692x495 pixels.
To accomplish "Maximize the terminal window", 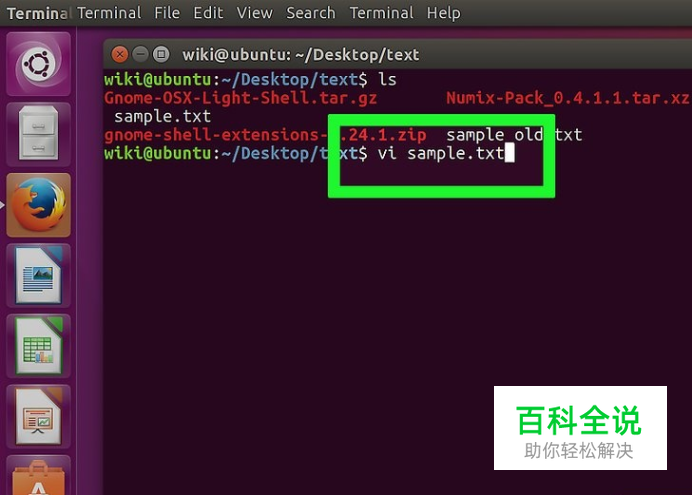I will pyautogui.click(x=161, y=55).
